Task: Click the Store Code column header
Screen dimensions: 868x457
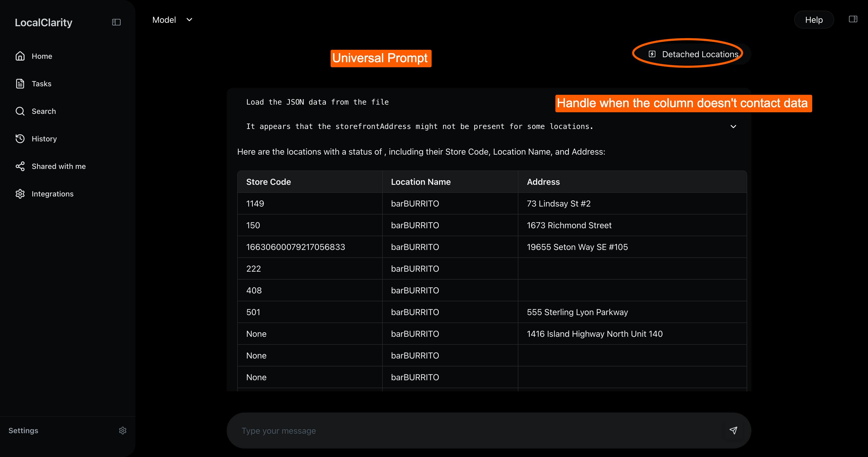Action: (x=268, y=182)
